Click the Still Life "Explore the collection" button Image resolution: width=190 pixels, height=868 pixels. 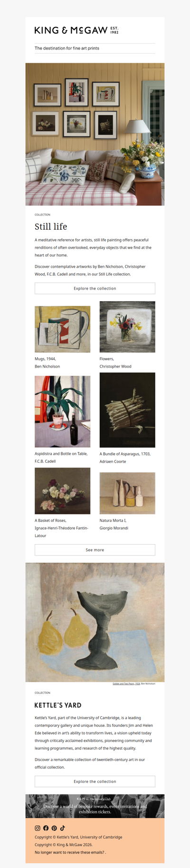tap(95, 288)
